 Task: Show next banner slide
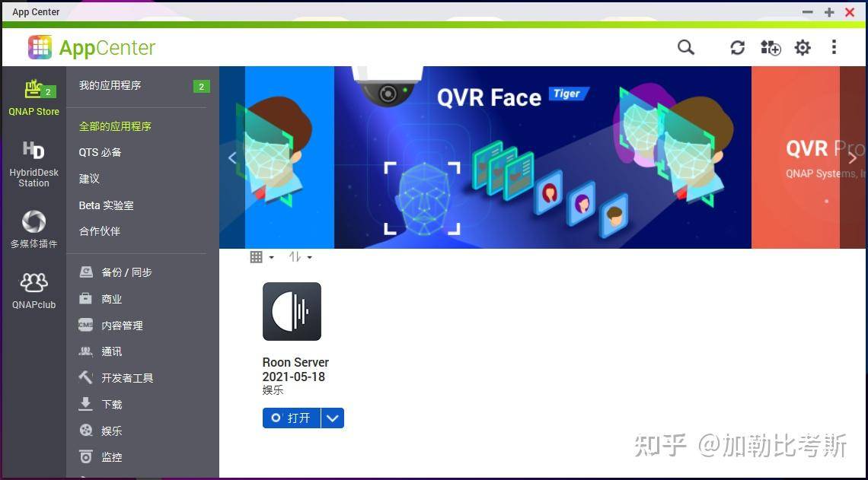853,157
